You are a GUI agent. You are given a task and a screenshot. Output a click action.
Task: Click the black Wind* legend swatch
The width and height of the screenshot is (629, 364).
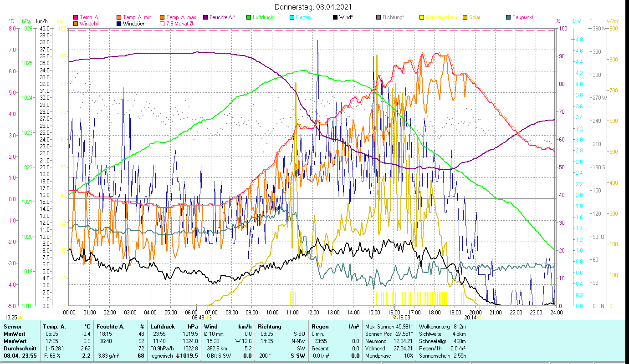(335, 17)
